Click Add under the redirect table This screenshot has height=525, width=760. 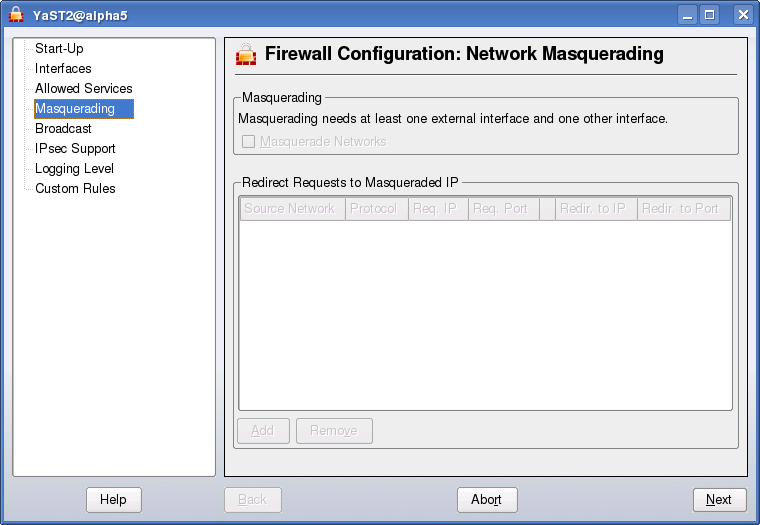tap(262, 431)
